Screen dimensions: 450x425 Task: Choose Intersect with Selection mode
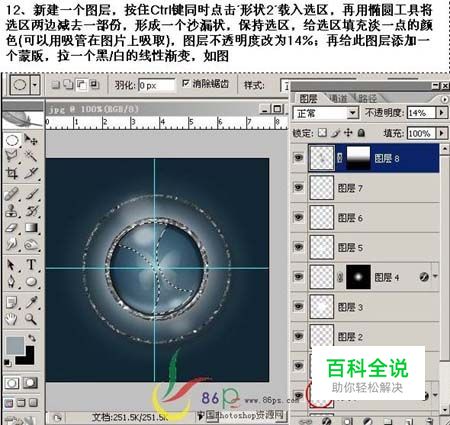pyautogui.click(x=94, y=85)
